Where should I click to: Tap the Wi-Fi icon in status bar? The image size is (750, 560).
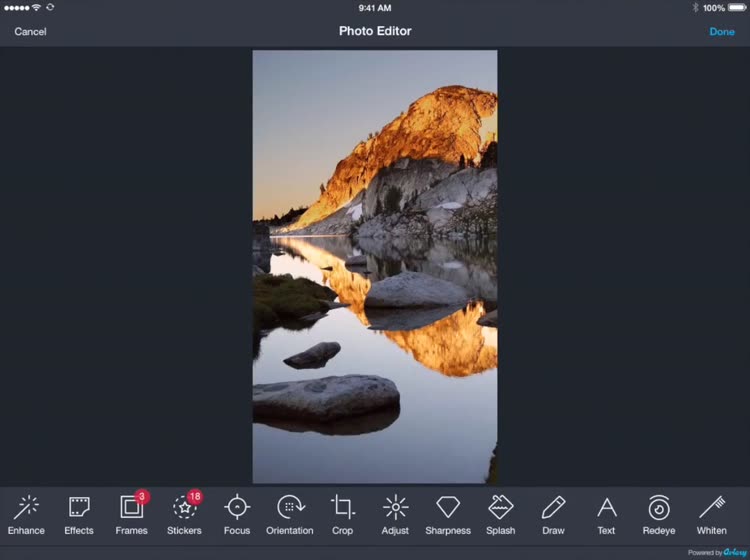pyautogui.click(x=36, y=7)
